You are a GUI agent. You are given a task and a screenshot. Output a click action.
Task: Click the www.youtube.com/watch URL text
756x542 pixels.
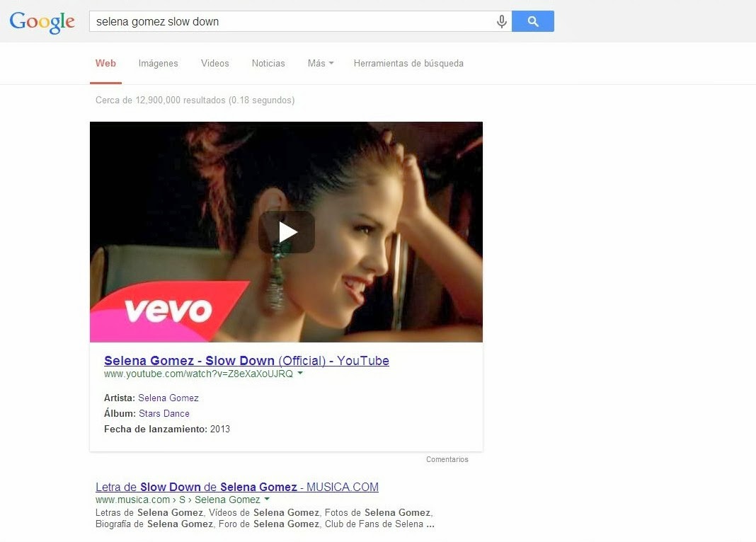pos(198,374)
